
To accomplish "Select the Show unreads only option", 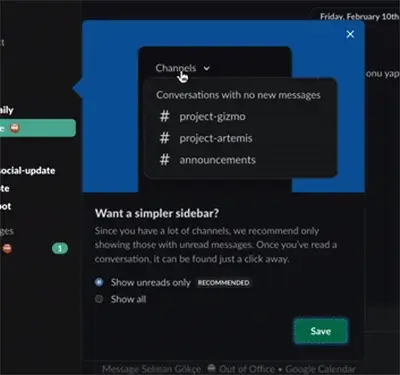I will click(99, 282).
